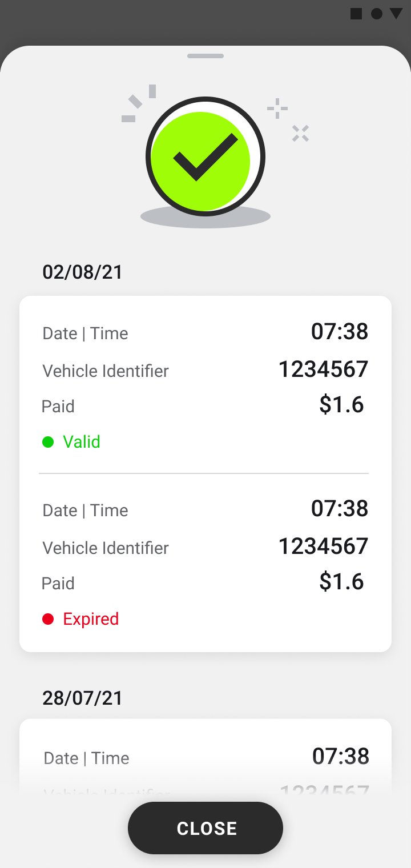411x868 pixels.
Task: Click the red Expired status dot
Action: pos(48,618)
